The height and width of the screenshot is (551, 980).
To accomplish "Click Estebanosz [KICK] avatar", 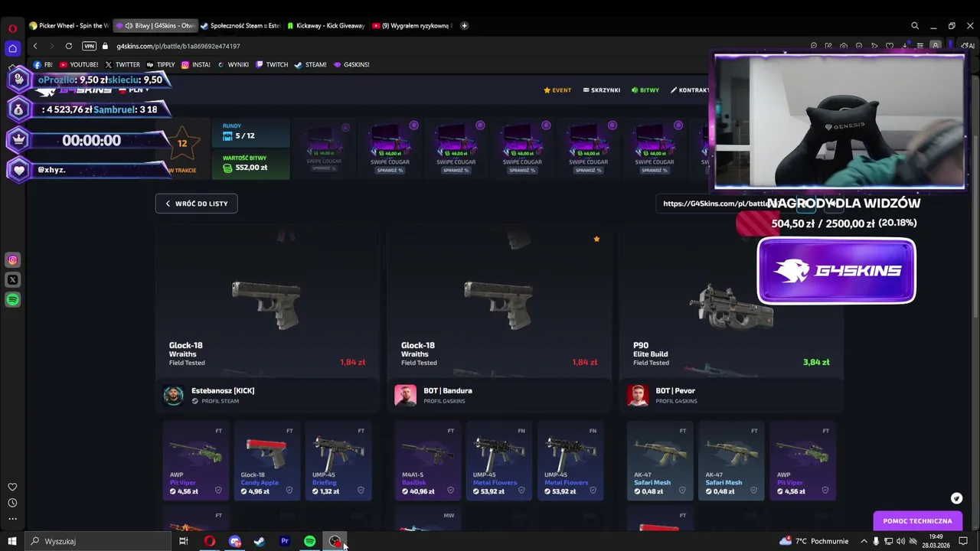I will [x=173, y=395].
